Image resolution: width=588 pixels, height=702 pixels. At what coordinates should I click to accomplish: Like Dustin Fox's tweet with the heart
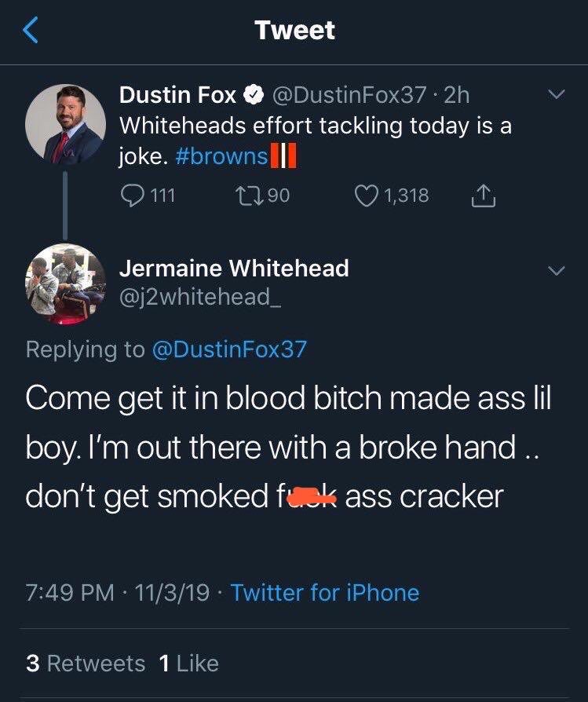click(x=366, y=195)
